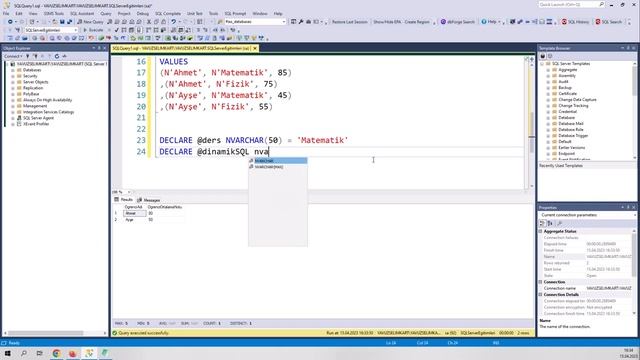Click the New Query toolbar button
This screenshot has width=640, height=360.
click(90, 22)
